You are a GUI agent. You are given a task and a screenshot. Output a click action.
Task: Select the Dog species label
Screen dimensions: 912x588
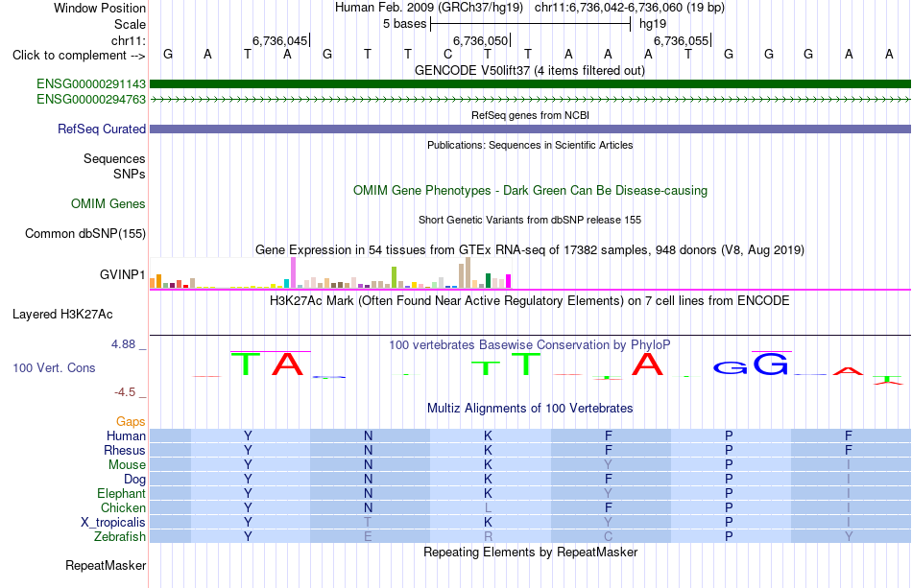click(134, 479)
